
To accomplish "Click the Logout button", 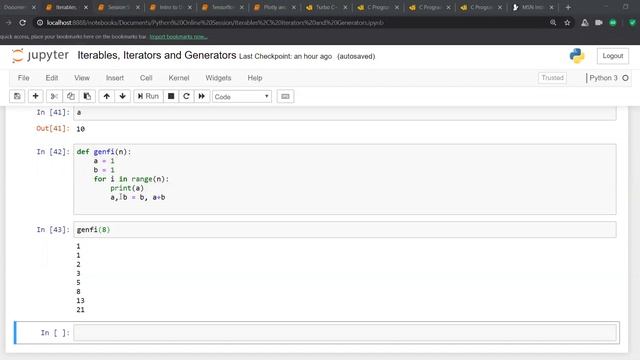I will pos(613,56).
